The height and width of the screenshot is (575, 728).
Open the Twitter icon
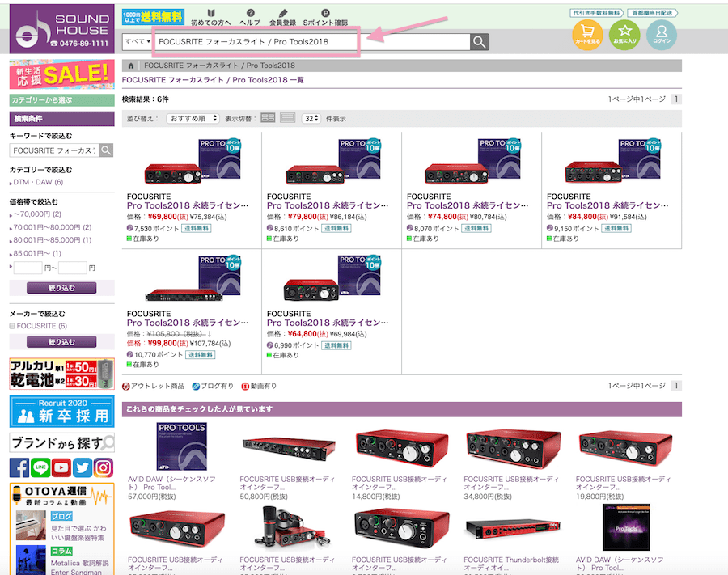coord(83,467)
